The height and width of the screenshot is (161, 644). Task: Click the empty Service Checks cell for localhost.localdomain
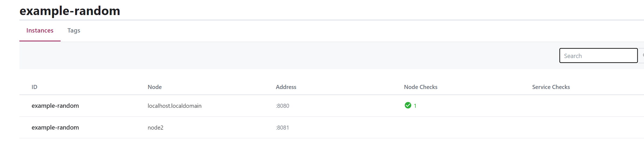point(587,106)
